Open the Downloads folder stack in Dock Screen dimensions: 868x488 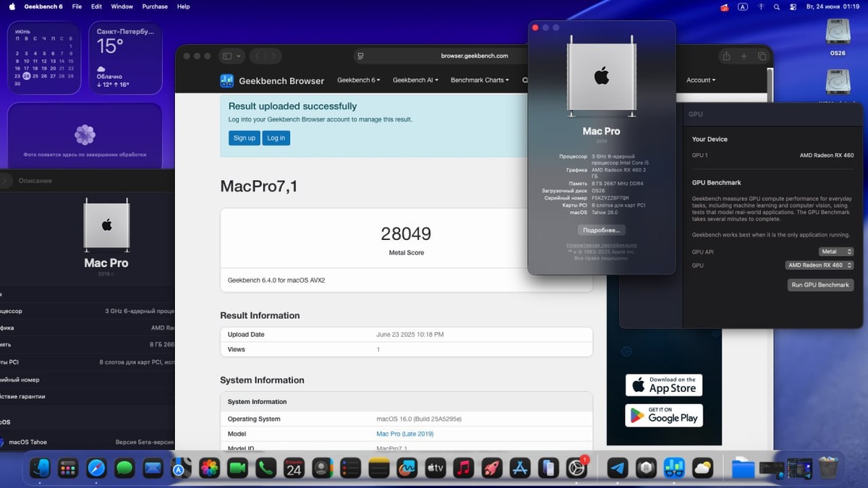point(743,468)
